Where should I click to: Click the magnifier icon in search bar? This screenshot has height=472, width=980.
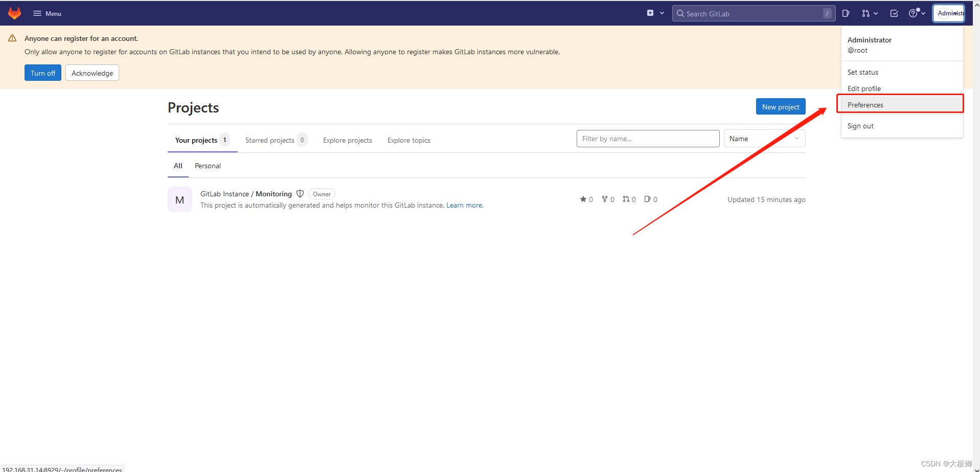[680, 13]
